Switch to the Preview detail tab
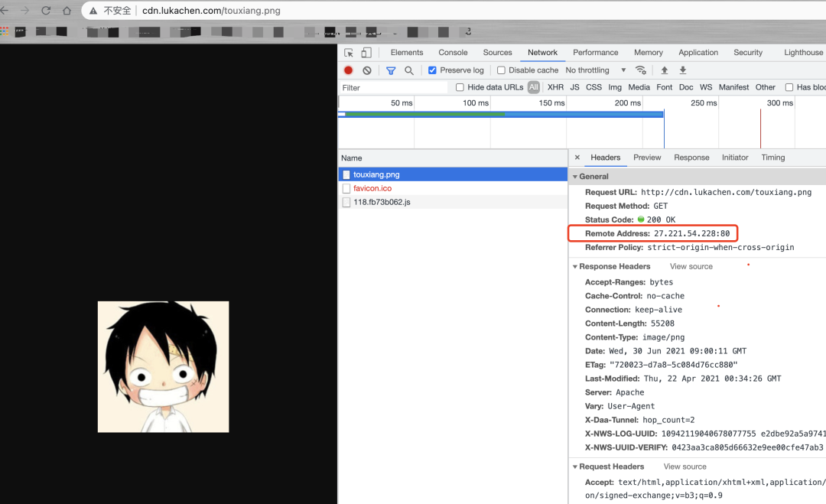The image size is (826, 504). point(647,158)
